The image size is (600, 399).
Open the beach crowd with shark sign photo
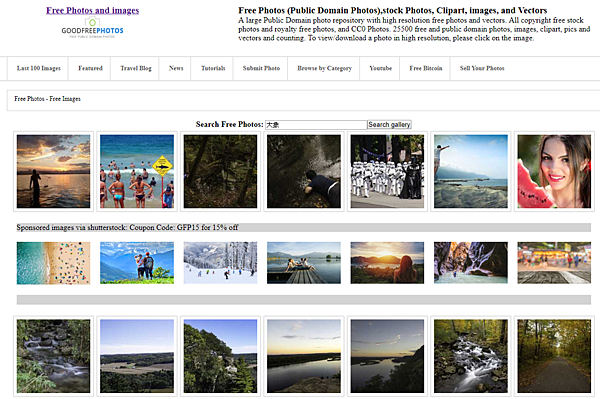point(137,171)
